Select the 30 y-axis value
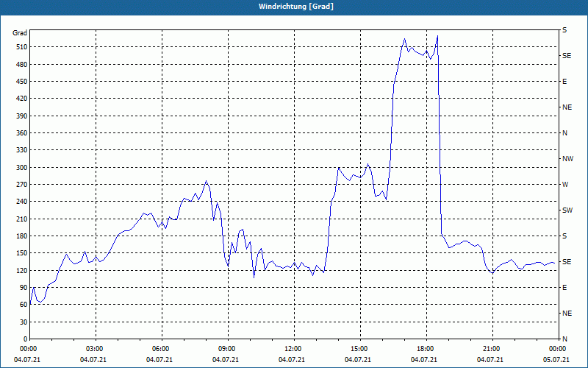This screenshot has width=588, height=368. [24, 322]
